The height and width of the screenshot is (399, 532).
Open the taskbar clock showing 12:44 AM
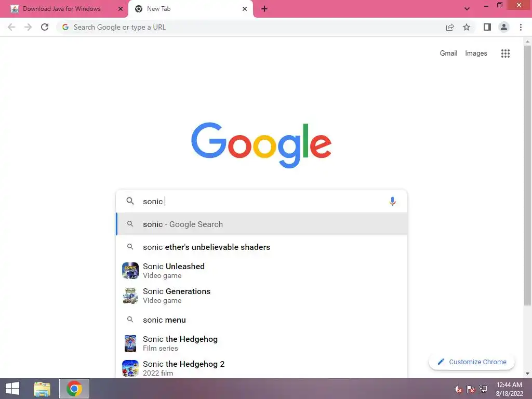tap(509, 389)
